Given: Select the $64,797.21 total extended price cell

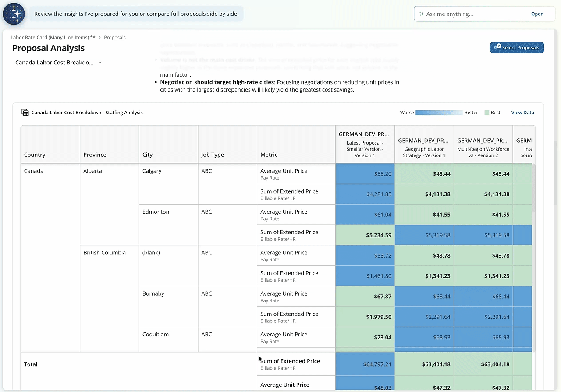Looking at the screenshot, I should (365, 364).
